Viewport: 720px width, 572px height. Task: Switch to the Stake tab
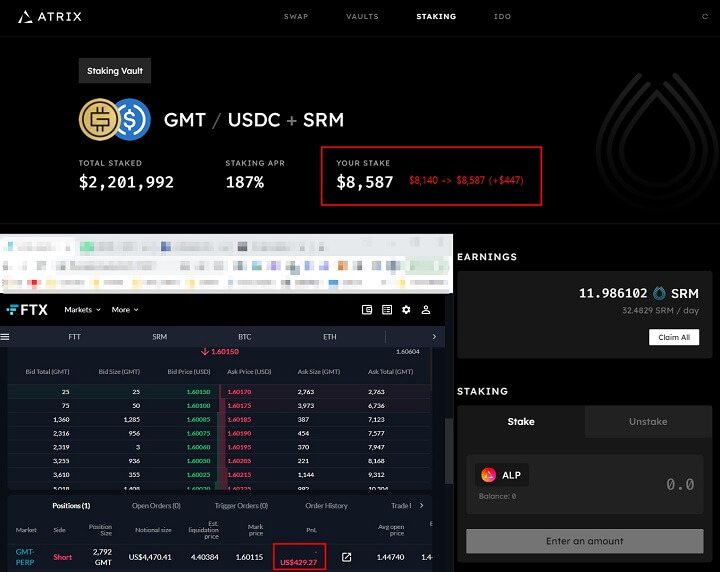click(521, 421)
